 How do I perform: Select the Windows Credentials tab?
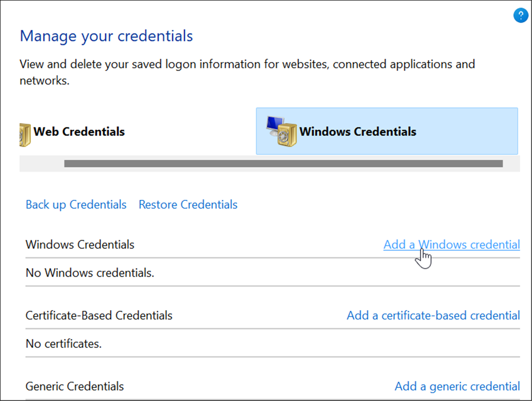click(x=387, y=131)
